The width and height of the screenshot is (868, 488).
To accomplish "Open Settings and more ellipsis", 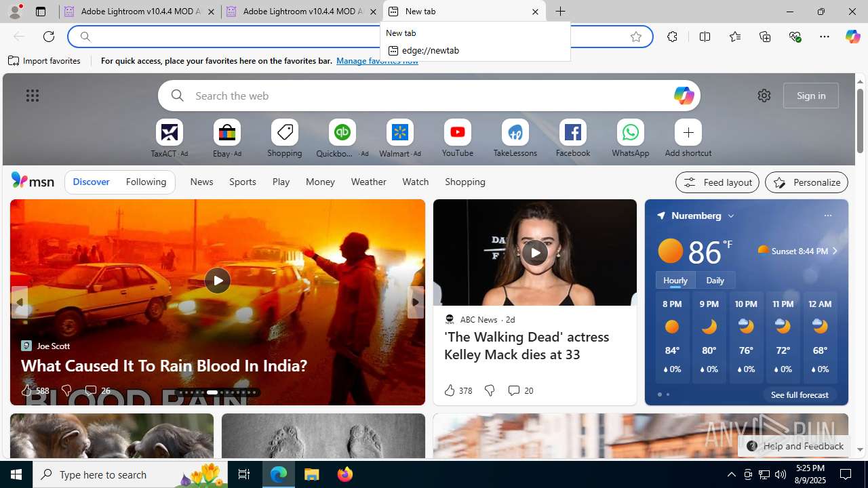I will click(825, 37).
